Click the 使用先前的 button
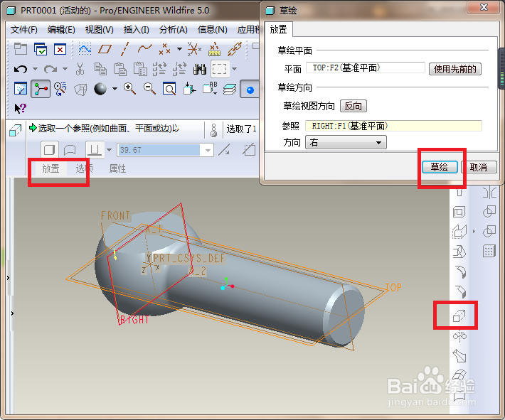 [x=455, y=69]
